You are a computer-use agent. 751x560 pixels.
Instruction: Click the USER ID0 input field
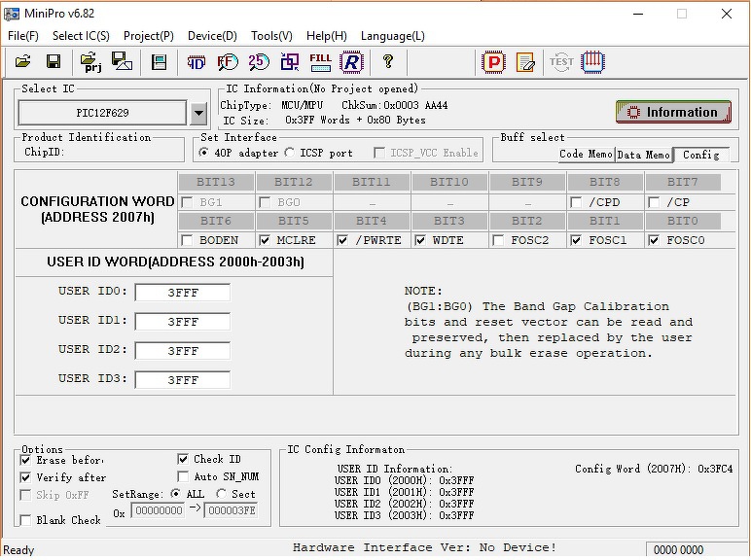183,293
